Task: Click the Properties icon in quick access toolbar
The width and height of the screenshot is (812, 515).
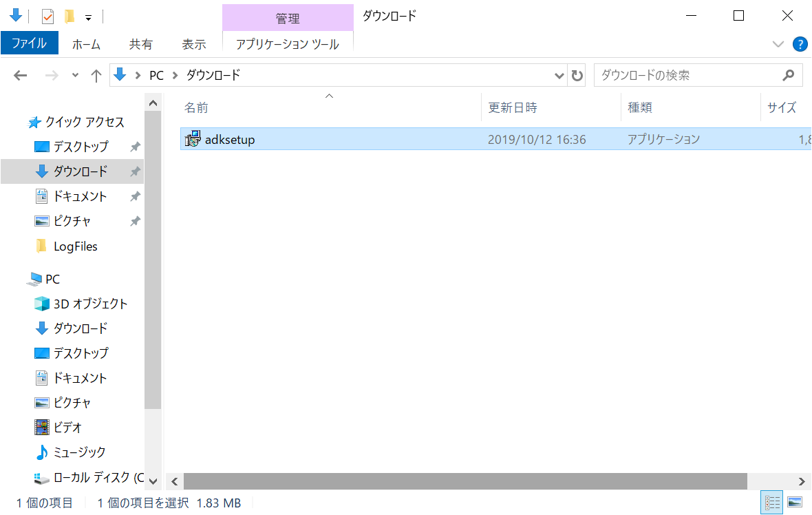Action: pyautogui.click(x=47, y=17)
